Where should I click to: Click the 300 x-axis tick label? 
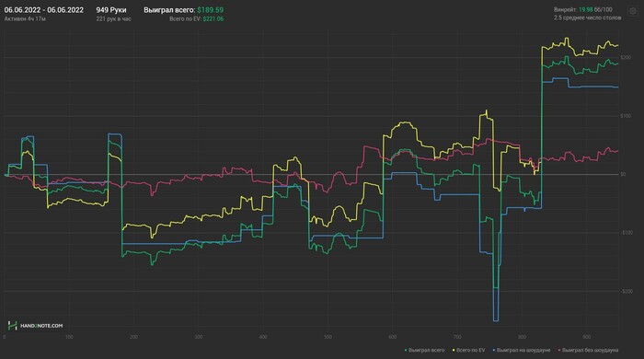pyautogui.click(x=199, y=337)
